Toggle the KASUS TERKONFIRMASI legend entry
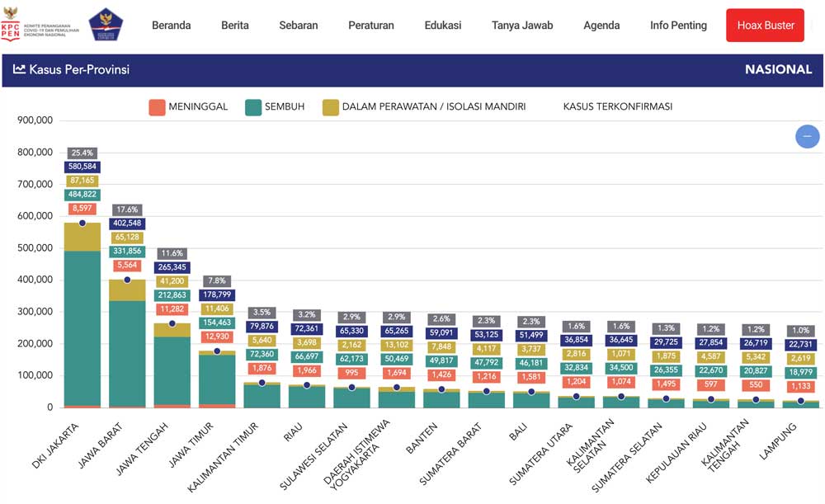This screenshot has width=825, height=504. (617, 106)
